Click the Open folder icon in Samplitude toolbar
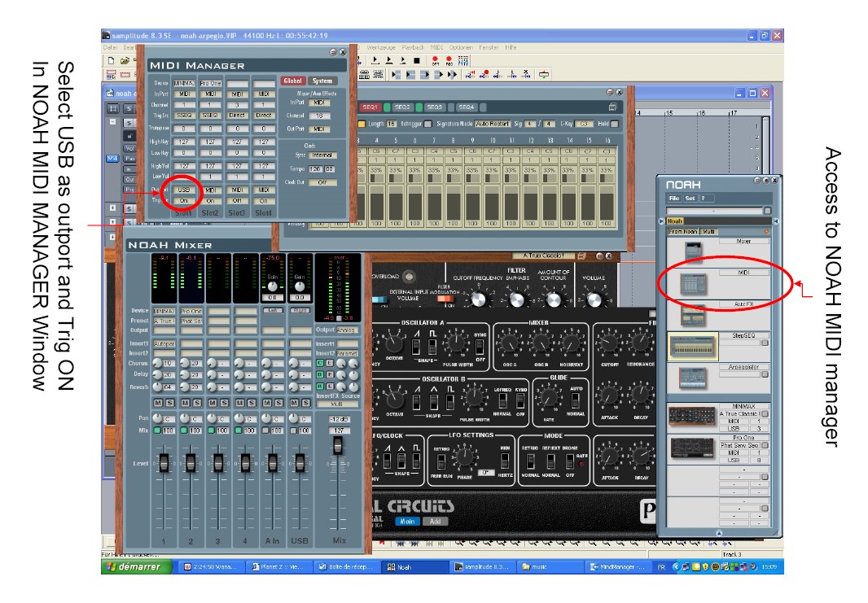Image resolution: width=868 pixels, height=603 pixels. [x=125, y=60]
